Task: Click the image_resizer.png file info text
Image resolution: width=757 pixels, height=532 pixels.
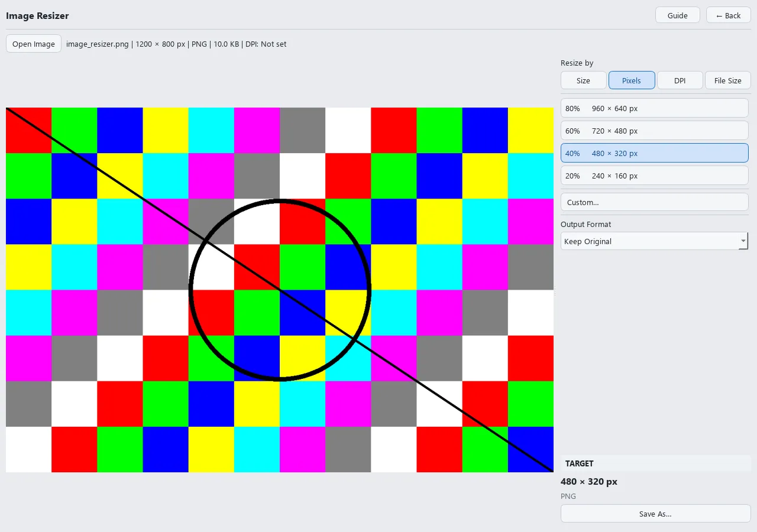Action: click(176, 44)
